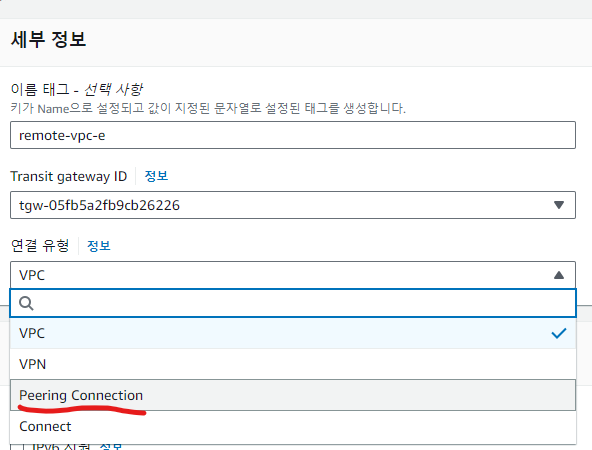Click the up arrow on VPC dropdown
Viewport: 592px width, 450px height.
tap(559, 275)
